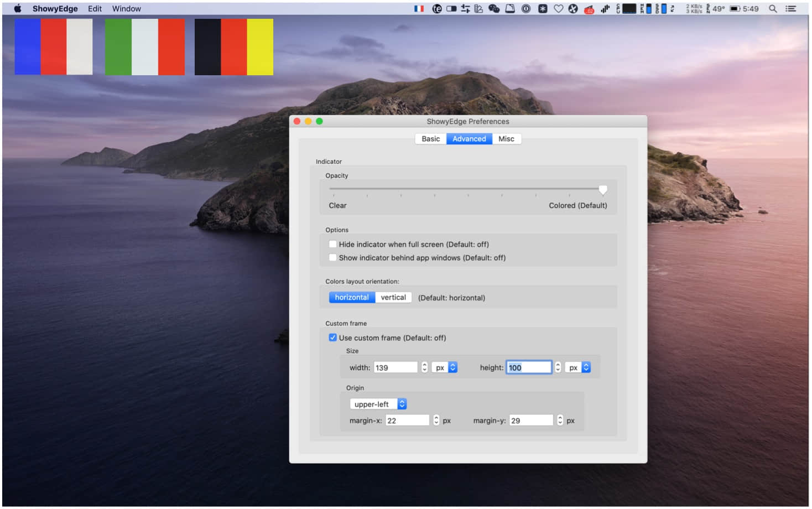Click the heart icon in menu bar
The image size is (812, 509).
559,9
